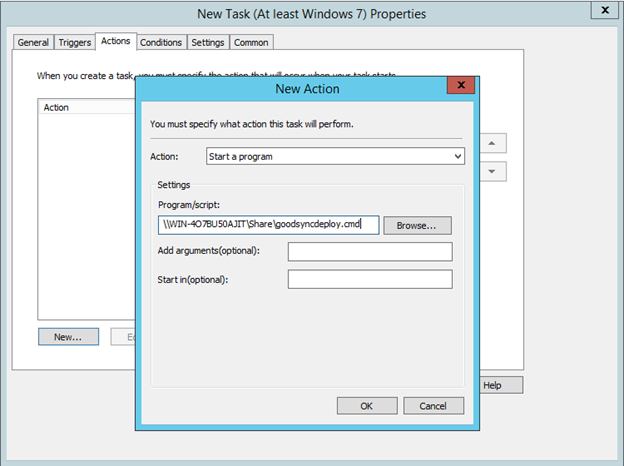
Task: Open the Settings tab
Action: (x=208, y=42)
